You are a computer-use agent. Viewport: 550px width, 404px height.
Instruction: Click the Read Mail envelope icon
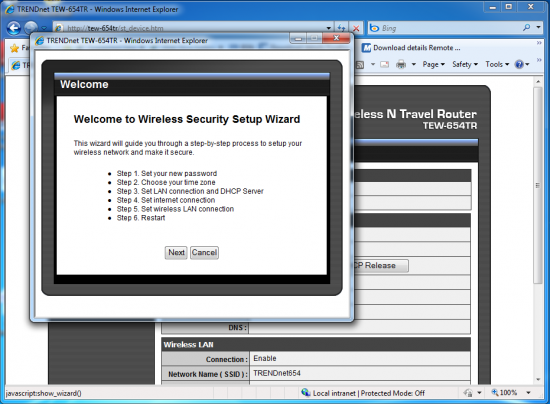point(385,65)
